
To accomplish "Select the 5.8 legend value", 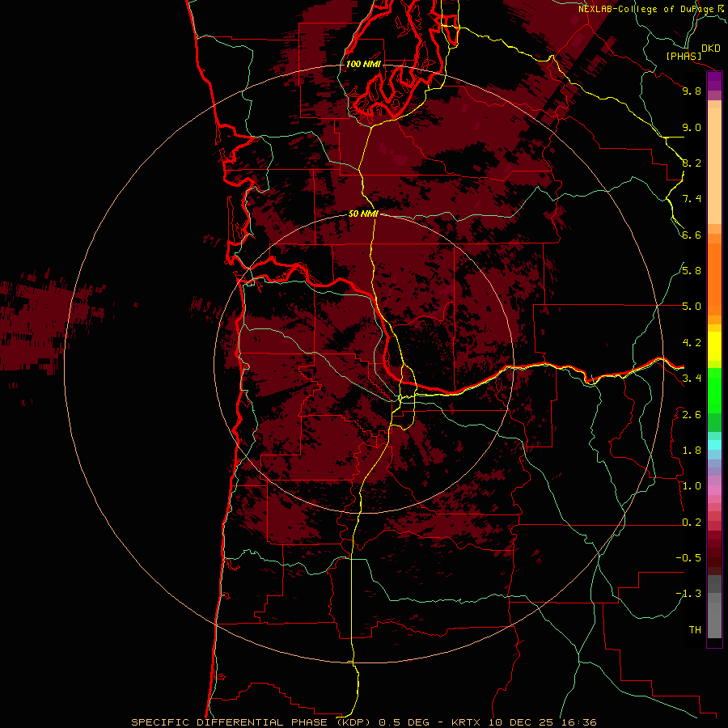I will click(x=692, y=270).
